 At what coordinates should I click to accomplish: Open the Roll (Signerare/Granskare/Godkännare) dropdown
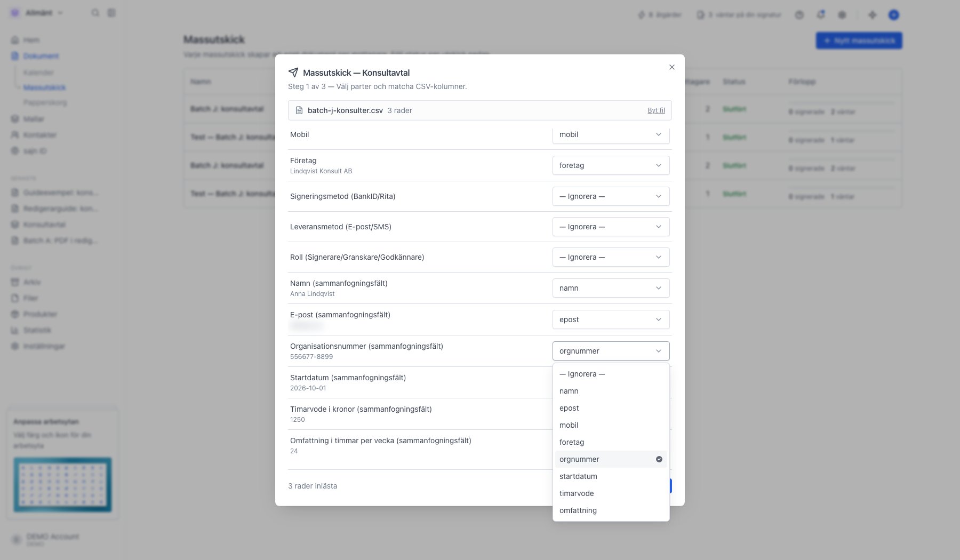(611, 257)
